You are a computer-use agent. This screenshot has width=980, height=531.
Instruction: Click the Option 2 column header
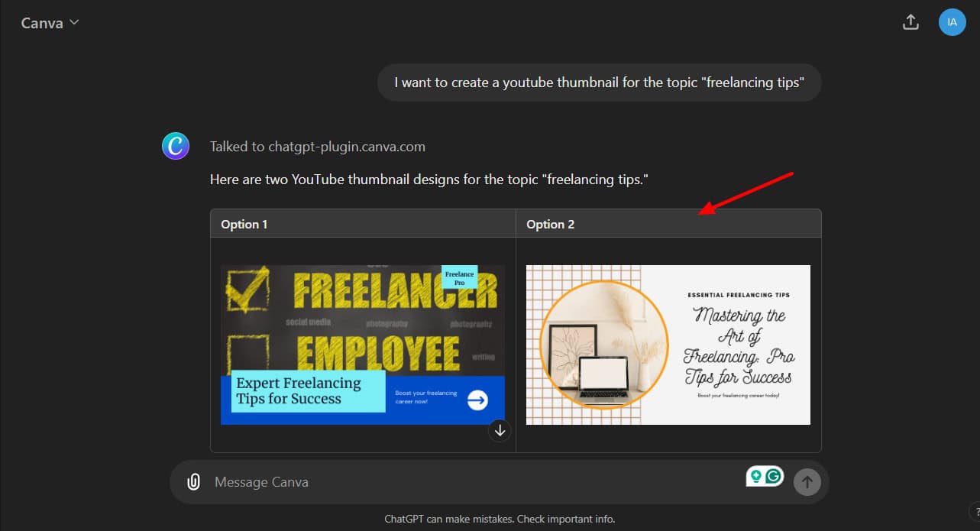[x=550, y=225]
